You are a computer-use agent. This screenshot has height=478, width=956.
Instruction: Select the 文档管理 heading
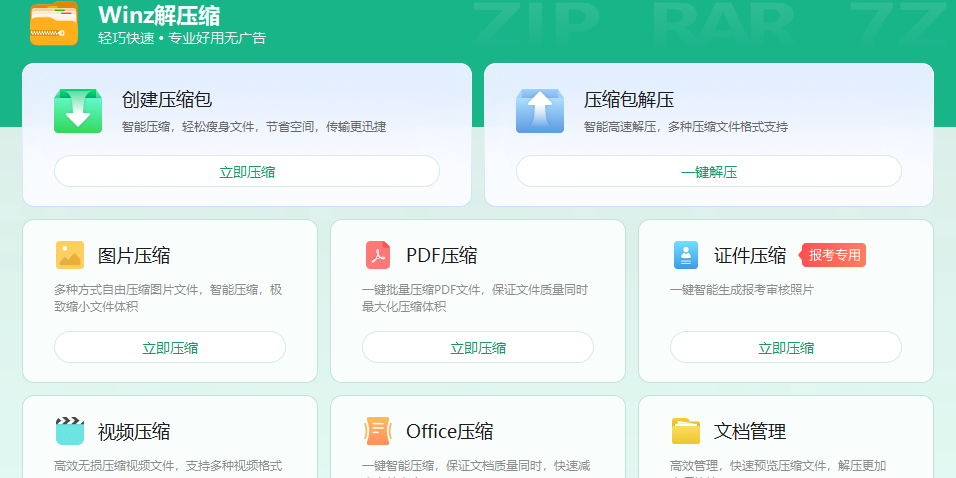(x=750, y=432)
